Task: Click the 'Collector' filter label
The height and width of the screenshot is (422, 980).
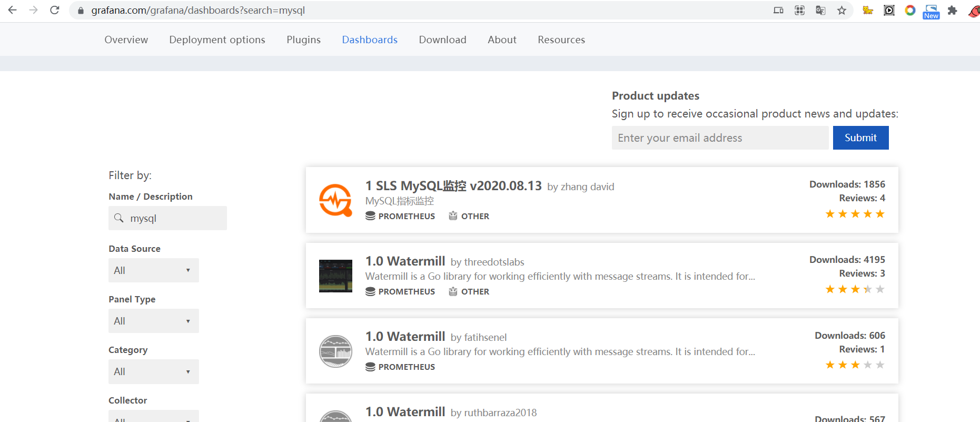Action: coord(128,400)
